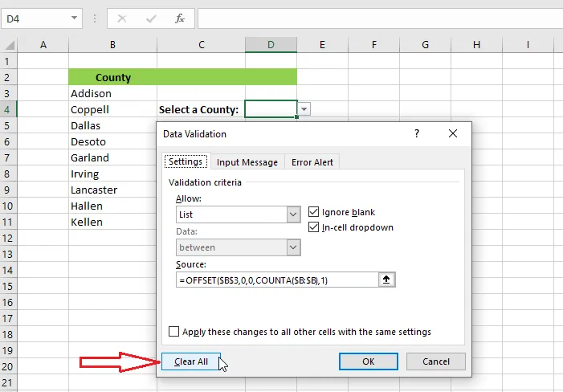Click the collapse dialog arrow beside Source
The width and height of the screenshot is (563, 392).
point(386,280)
